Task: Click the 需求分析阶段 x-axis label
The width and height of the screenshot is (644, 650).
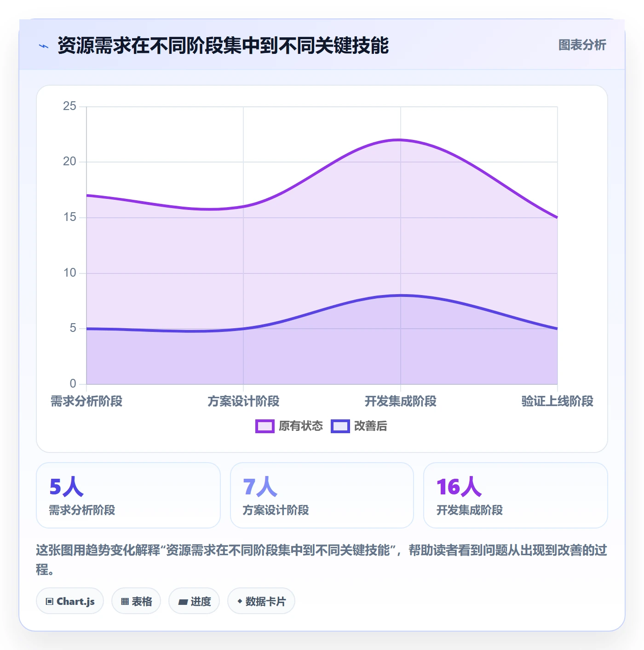Action: point(86,401)
